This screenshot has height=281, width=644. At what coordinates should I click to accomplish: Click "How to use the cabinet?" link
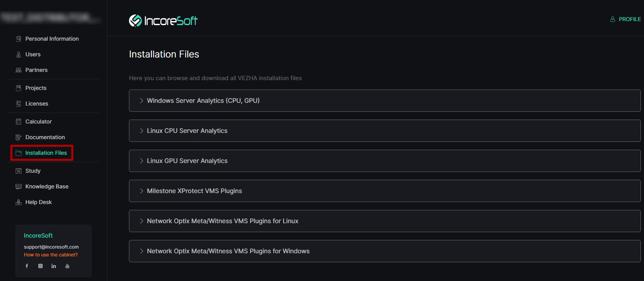pyautogui.click(x=51, y=254)
